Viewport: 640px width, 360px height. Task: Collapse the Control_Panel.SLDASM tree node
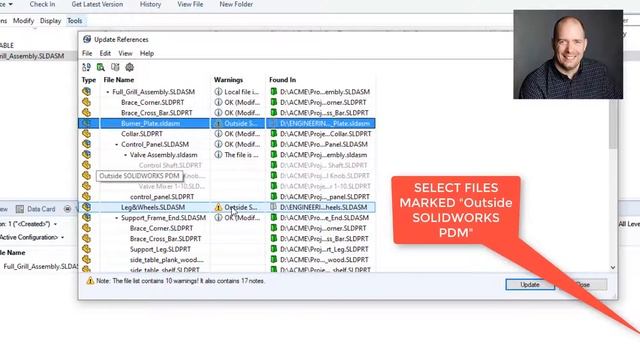point(117,144)
